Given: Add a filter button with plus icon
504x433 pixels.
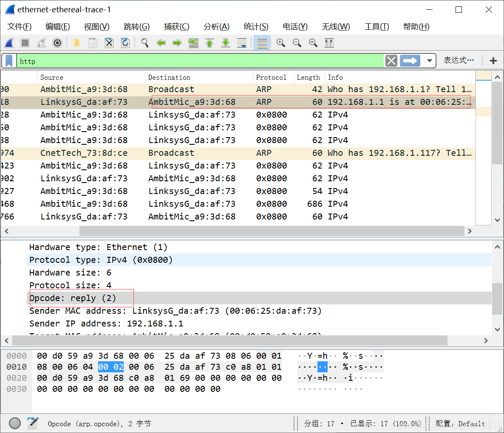Looking at the screenshot, I should (493, 61).
